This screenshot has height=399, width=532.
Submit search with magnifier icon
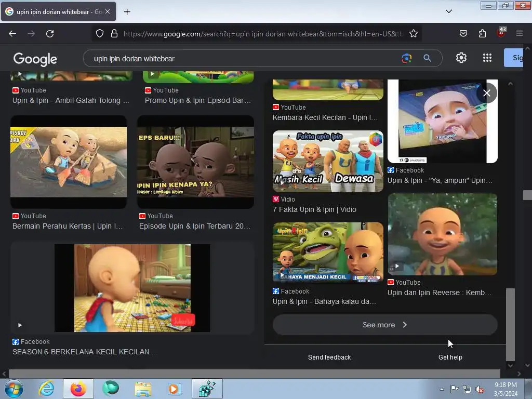[427, 58]
